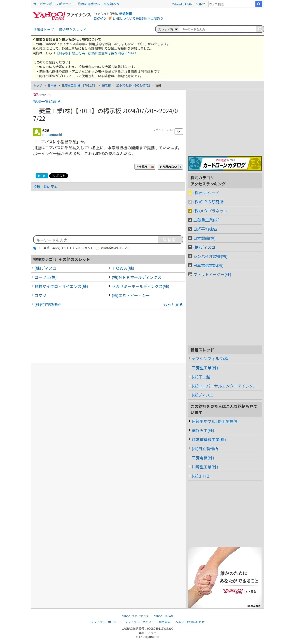Open new thread ヤマシンフィルタ(株)

210,359
